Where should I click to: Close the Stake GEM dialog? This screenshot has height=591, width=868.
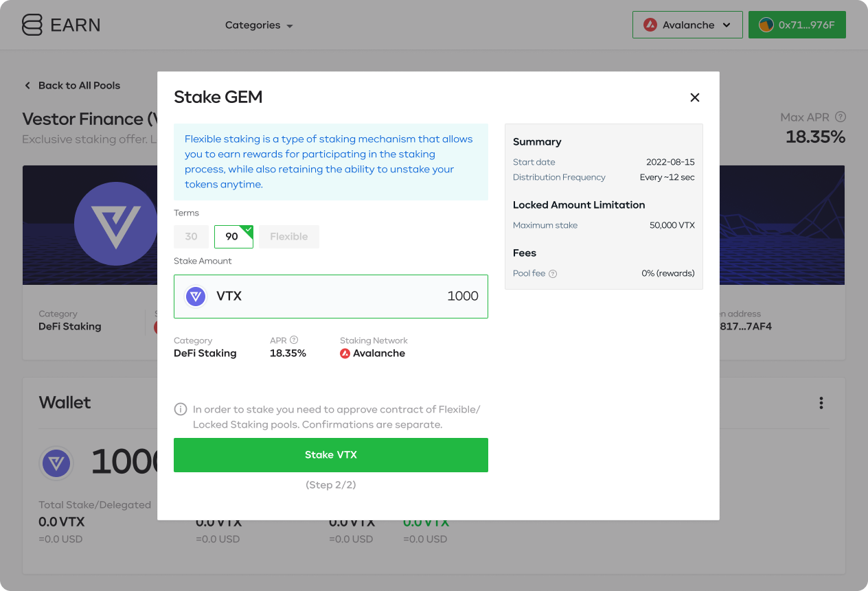[x=695, y=97]
